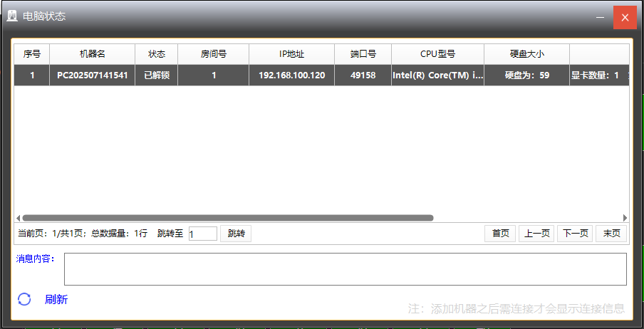Jump to 末页 last page
Screen dimensions: 644x329
click(x=612, y=234)
